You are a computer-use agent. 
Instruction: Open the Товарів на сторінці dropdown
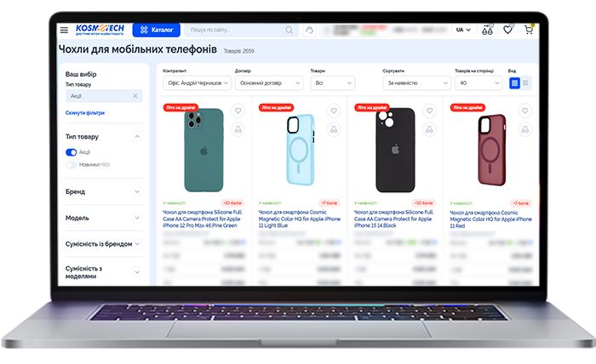point(479,83)
